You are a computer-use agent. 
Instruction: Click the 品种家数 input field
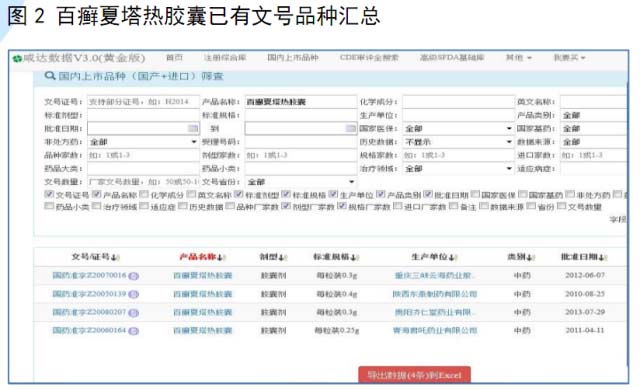coord(143,155)
